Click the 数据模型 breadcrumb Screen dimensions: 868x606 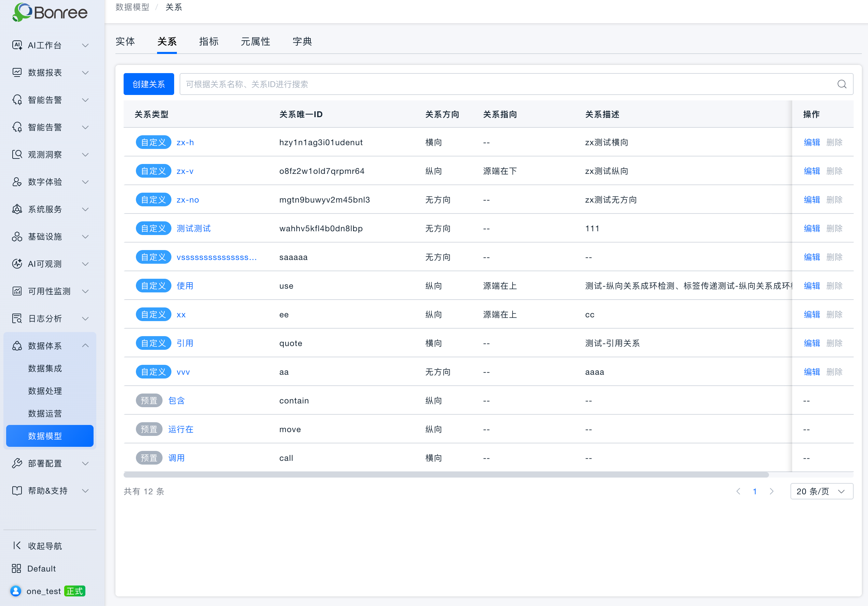click(x=132, y=7)
